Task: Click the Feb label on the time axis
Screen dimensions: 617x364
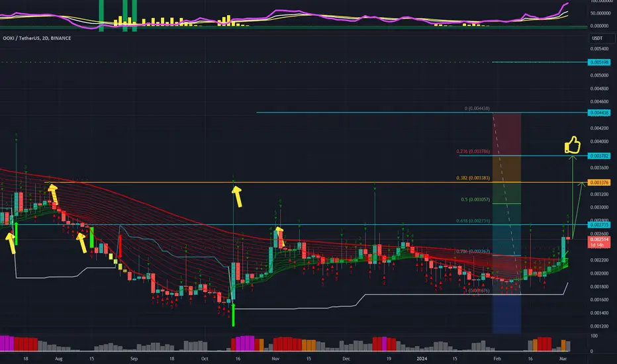Action: coord(497,359)
